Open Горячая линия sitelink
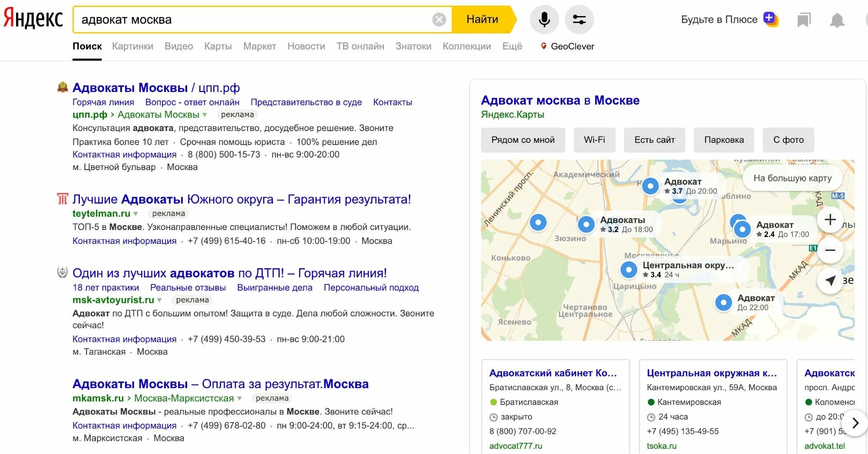 [x=103, y=102]
